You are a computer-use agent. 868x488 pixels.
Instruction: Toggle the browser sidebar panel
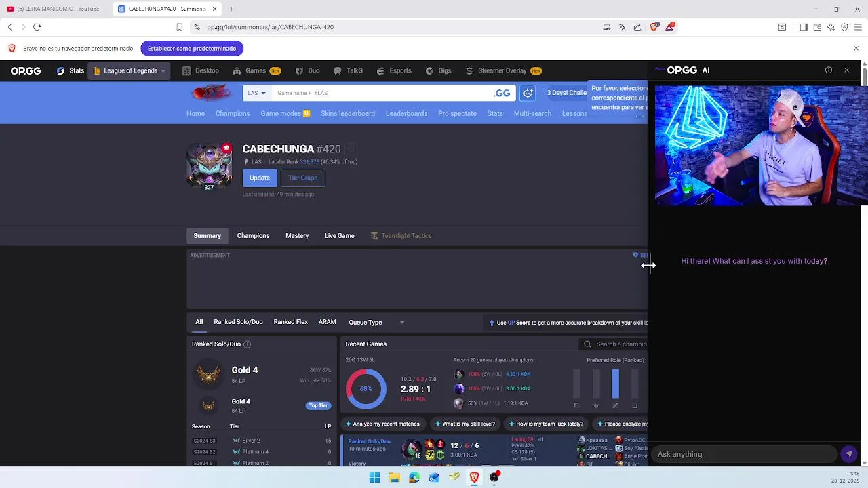(804, 27)
